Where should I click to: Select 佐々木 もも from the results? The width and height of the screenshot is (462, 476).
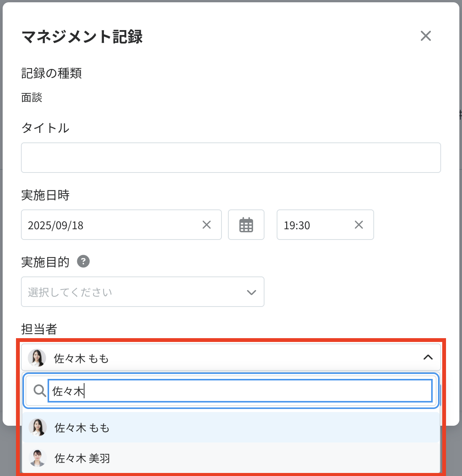click(82, 428)
